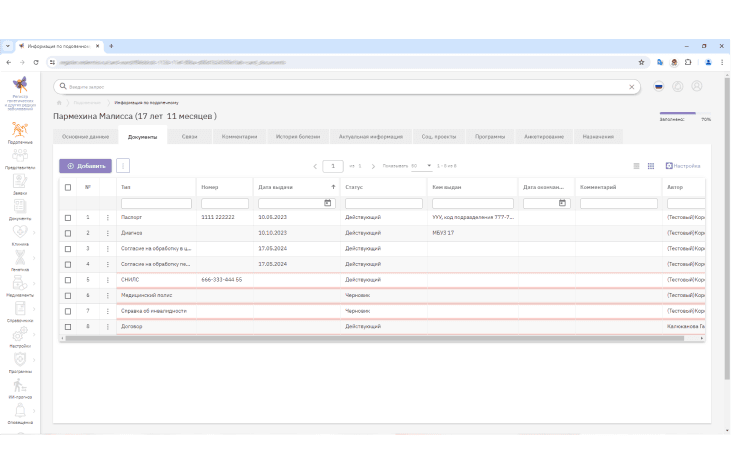Click the profile completion progress bar

[x=685, y=113]
